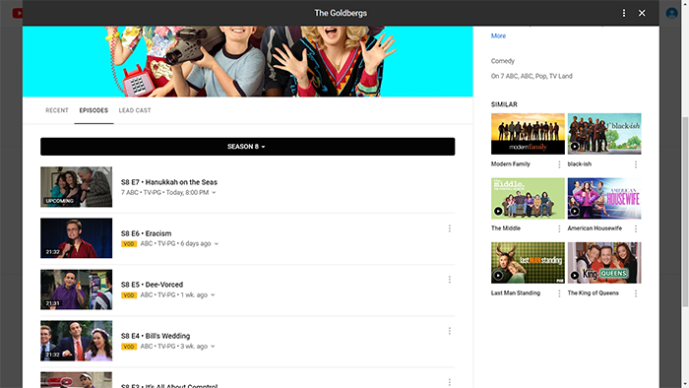Click the More link in description

pos(498,36)
